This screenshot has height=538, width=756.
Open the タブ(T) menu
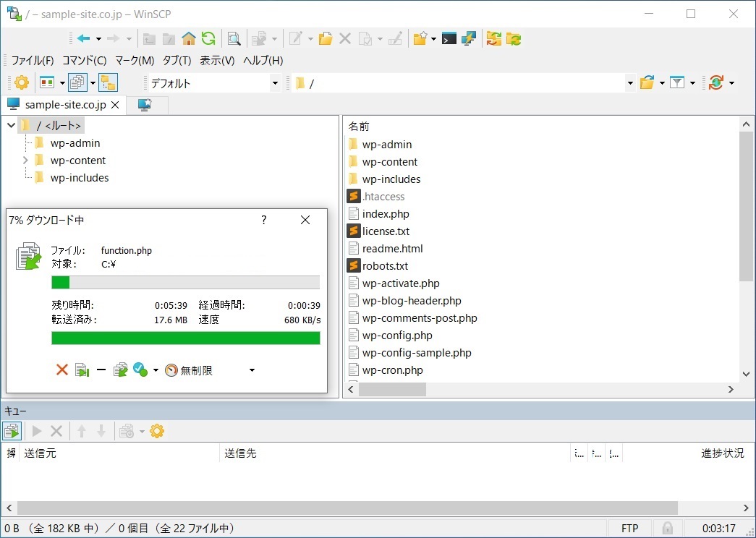177,60
